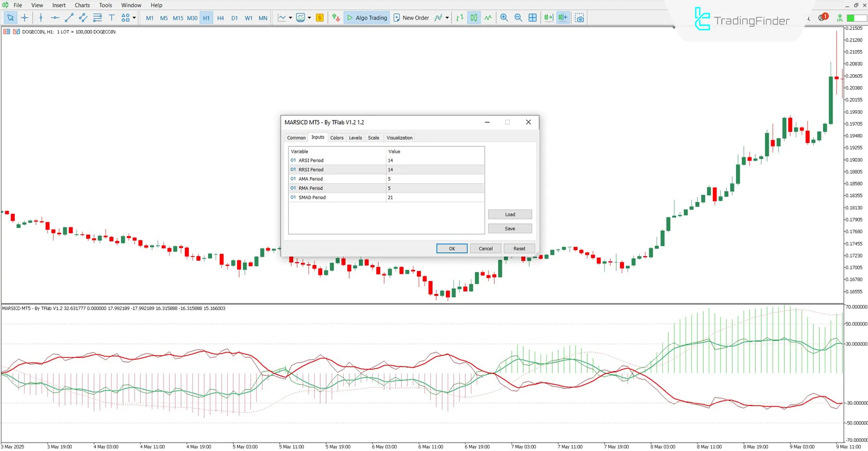Switch to candlestick chart mode
The image size is (868, 451).
click(474, 18)
